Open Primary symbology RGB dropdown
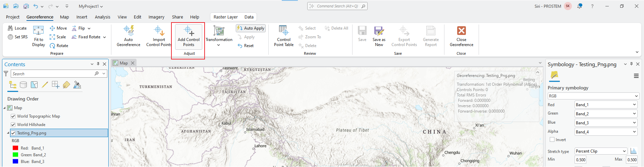This screenshot has height=167, width=644. pyautogui.click(x=593, y=96)
